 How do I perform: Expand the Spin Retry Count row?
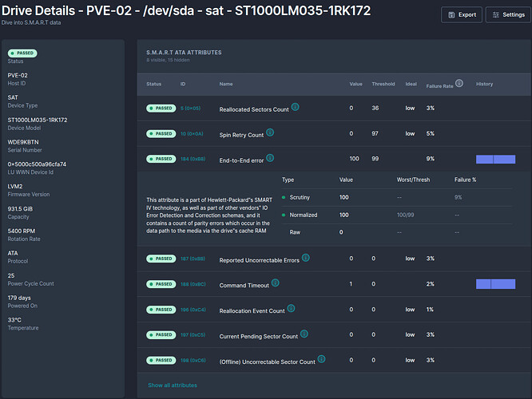coord(240,134)
